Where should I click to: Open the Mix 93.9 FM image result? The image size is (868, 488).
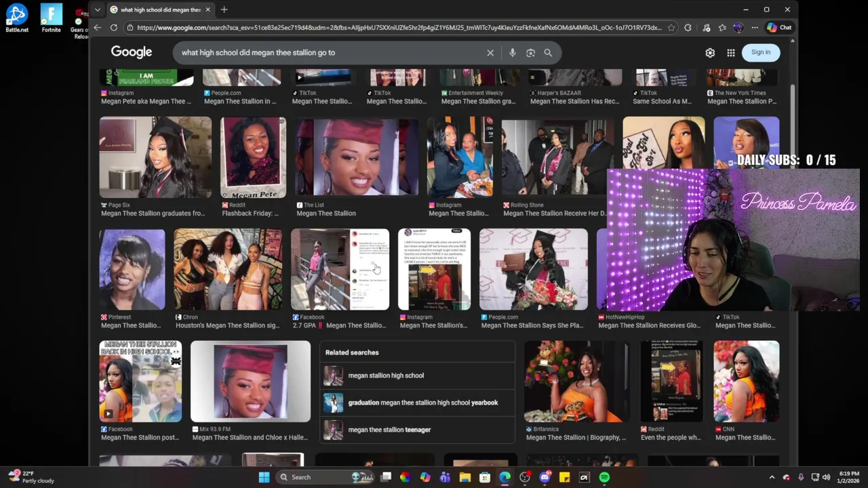[251, 382]
